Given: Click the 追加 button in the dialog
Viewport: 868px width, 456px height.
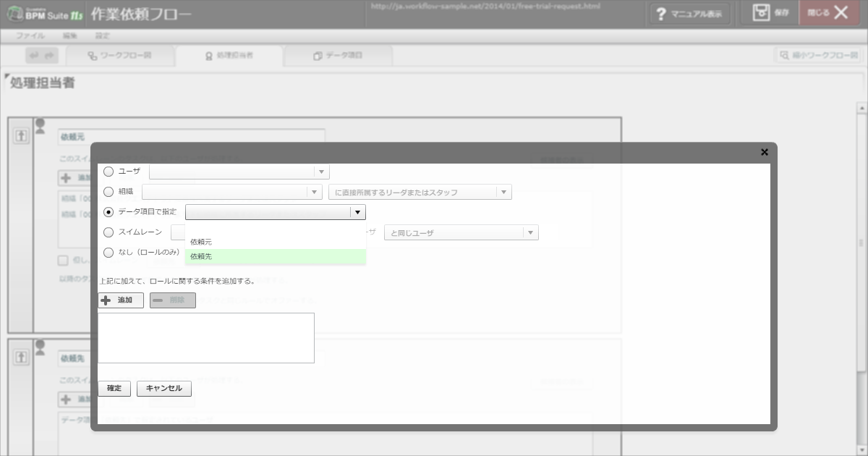Looking at the screenshot, I should [121, 300].
